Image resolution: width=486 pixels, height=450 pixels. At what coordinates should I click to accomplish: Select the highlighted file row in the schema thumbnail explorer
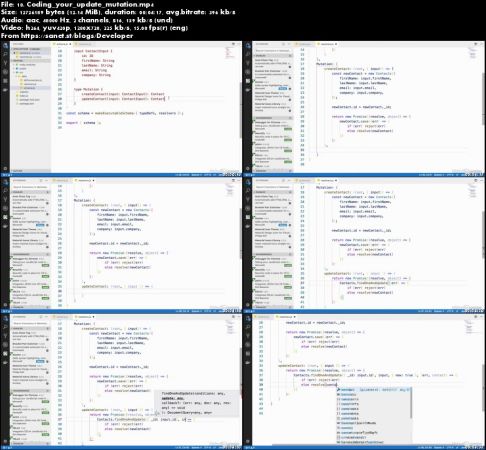point(30,88)
